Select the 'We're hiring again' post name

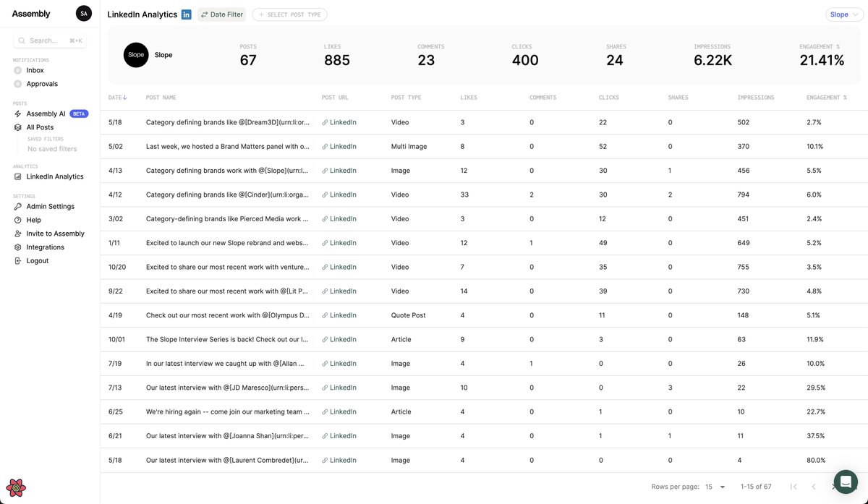(228, 412)
